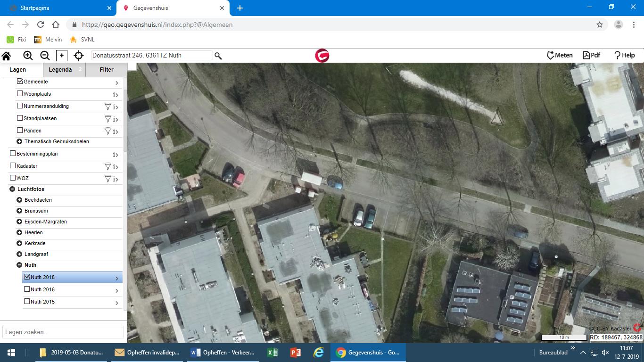The width and height of the screenshot is (644, 362).
Task: Expand Thematisch Gebruiksdoelen section
Action: pyautogui.click(x=19, y=141)
